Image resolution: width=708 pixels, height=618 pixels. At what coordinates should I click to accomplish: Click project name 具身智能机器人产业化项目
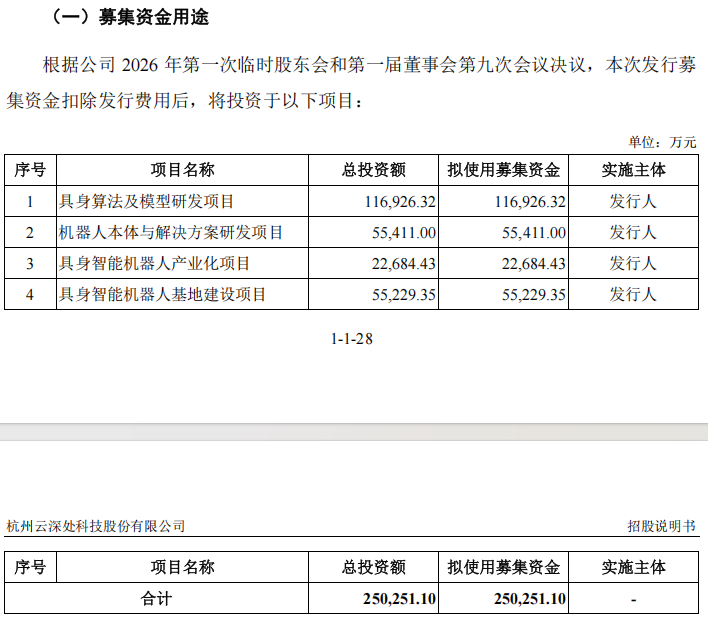point(154,263)
